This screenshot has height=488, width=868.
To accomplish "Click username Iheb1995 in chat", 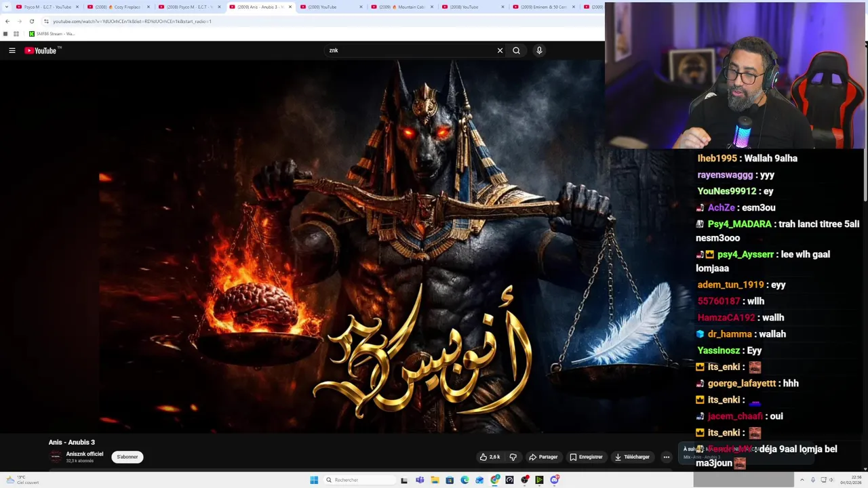I will click(717, 159).
